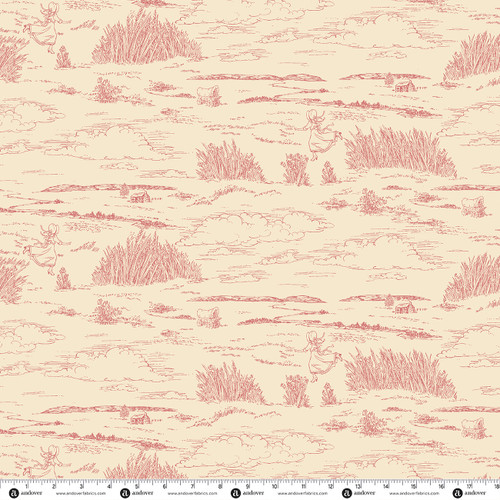Screen dimensions: 500x500
Task: Click the ruler number 1
Action: point(27,487)
